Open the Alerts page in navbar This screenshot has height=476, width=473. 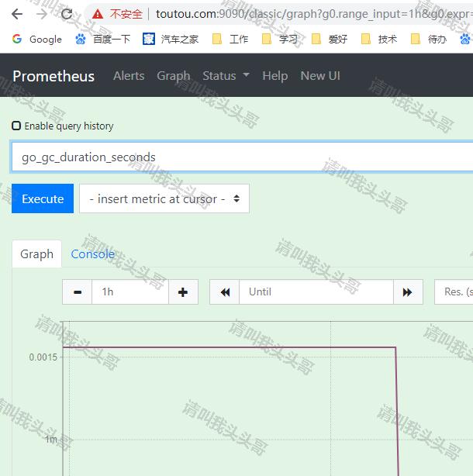tap(129, 76)
